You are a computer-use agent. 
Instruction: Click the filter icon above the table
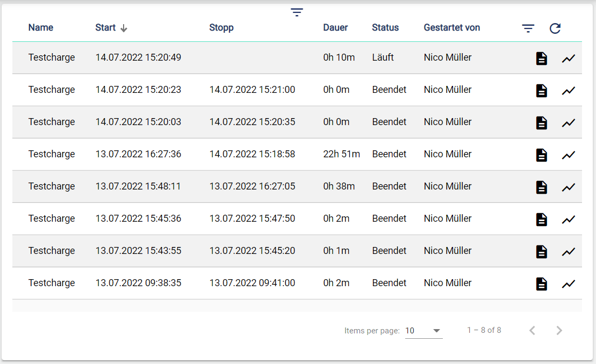click(297, 12)
